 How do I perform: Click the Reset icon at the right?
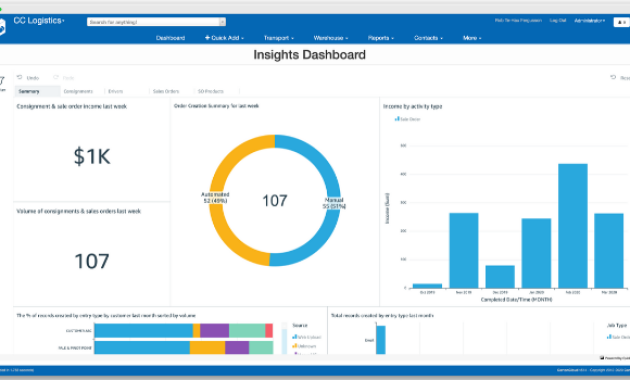[x=613, y=77]
